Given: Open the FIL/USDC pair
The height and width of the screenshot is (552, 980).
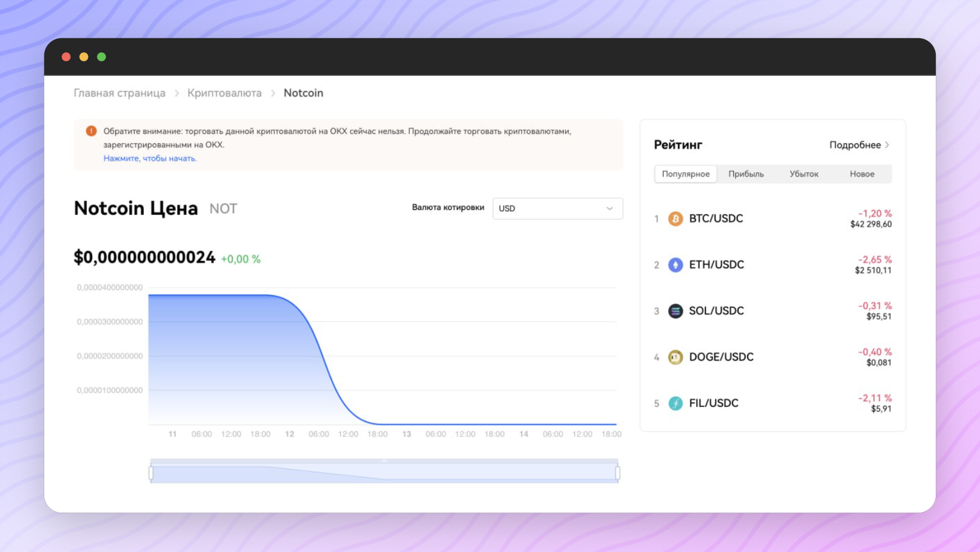Looking at the screenshot, I should click(714, 403).
